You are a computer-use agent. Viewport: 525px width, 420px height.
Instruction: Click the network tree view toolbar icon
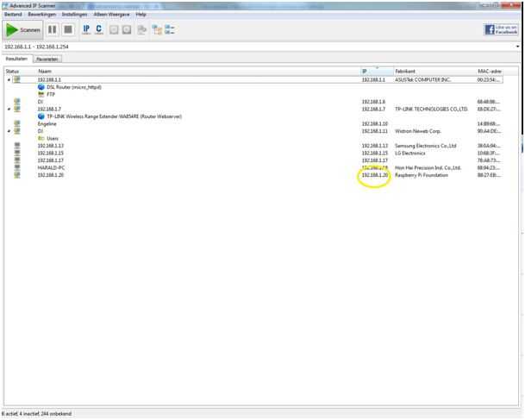(x=157, y=30)
